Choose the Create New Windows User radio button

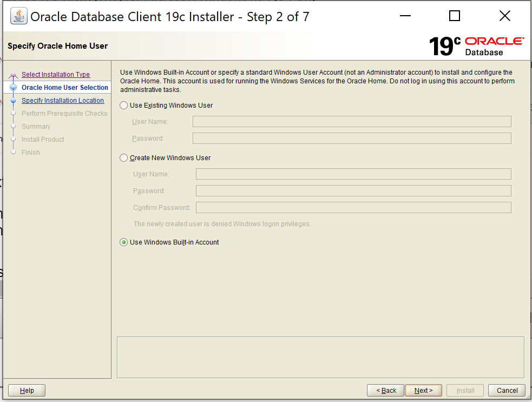pos(124,158)
